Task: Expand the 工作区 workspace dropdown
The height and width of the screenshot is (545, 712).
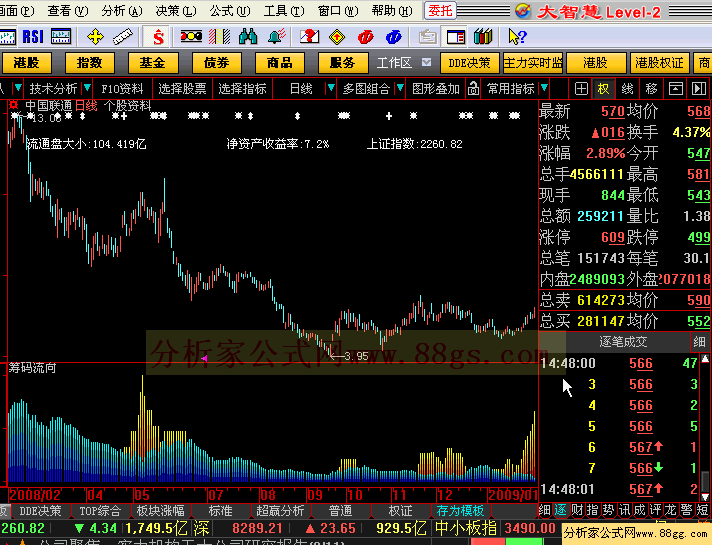Action: [426, 62]
